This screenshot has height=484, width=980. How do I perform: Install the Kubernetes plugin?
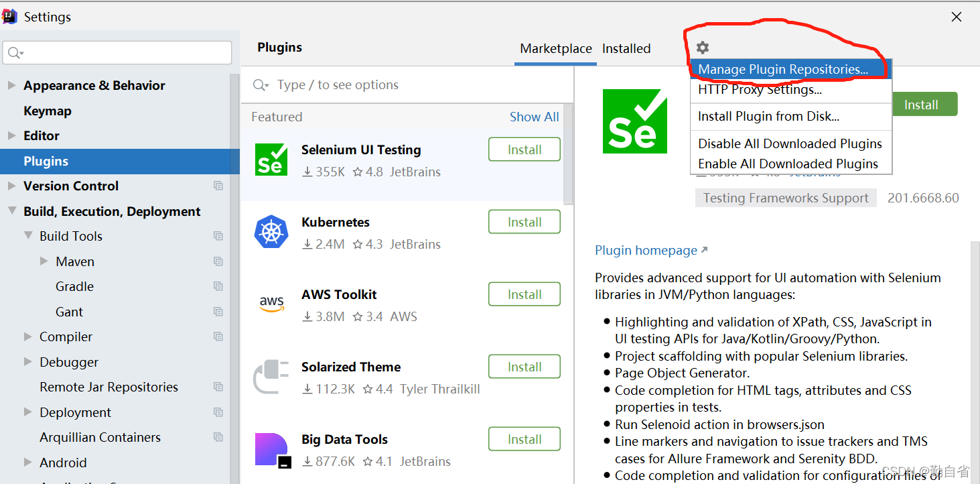click(524, 222)
